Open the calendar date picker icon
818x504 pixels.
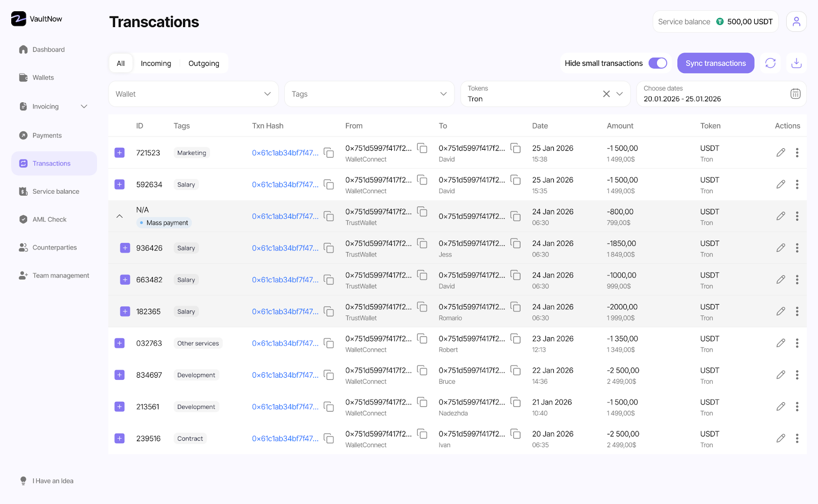(795, 94)
